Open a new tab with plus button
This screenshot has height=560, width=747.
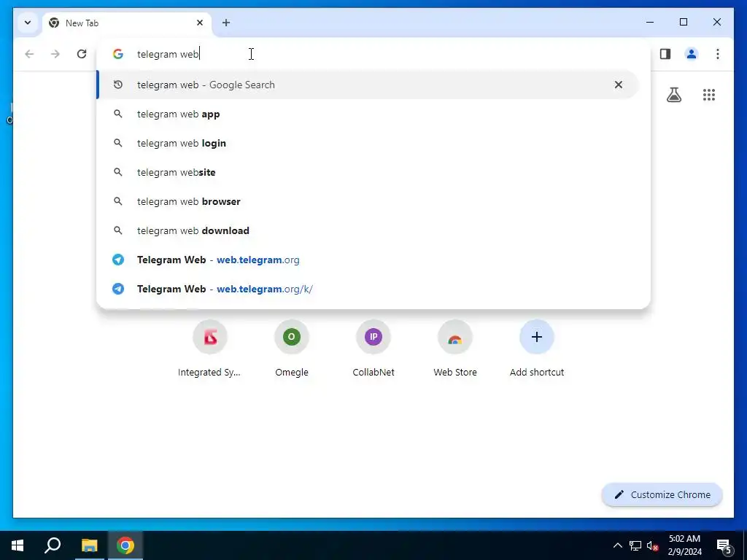[226, 23]
